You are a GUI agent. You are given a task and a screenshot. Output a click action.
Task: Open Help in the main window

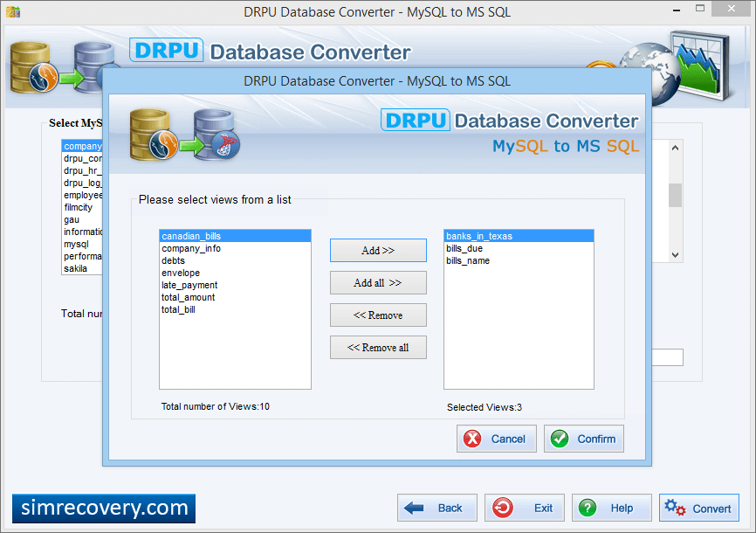[x=611, y=508]
